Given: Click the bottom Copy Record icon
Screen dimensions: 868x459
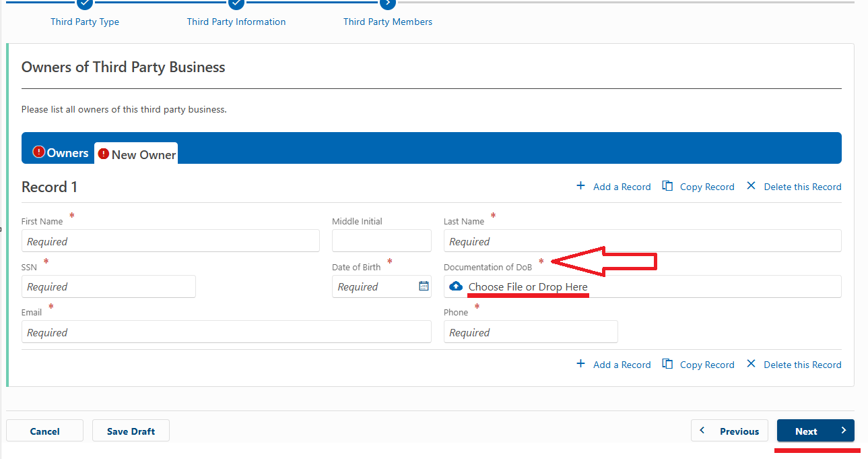Looking at the screenshot, I should [667, 364].
